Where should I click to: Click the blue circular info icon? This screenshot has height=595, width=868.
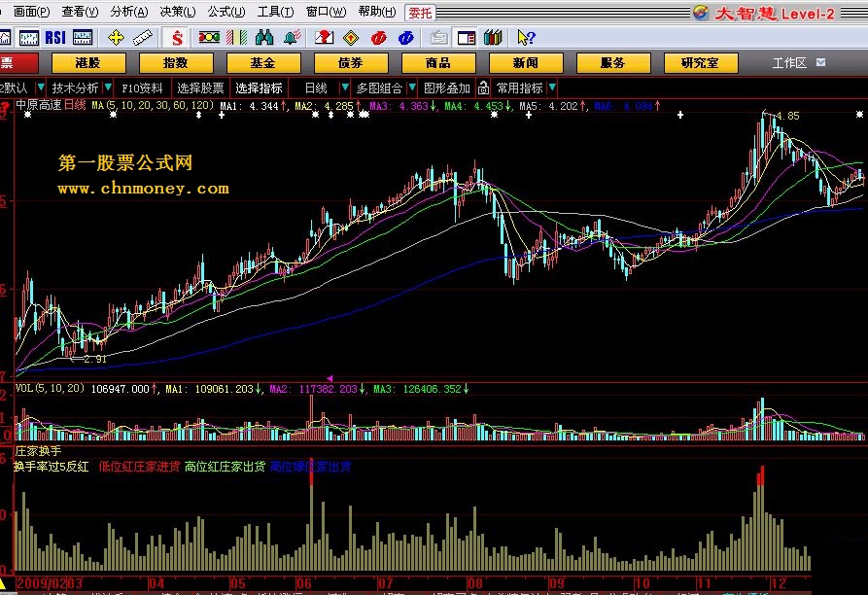point(405,38)
